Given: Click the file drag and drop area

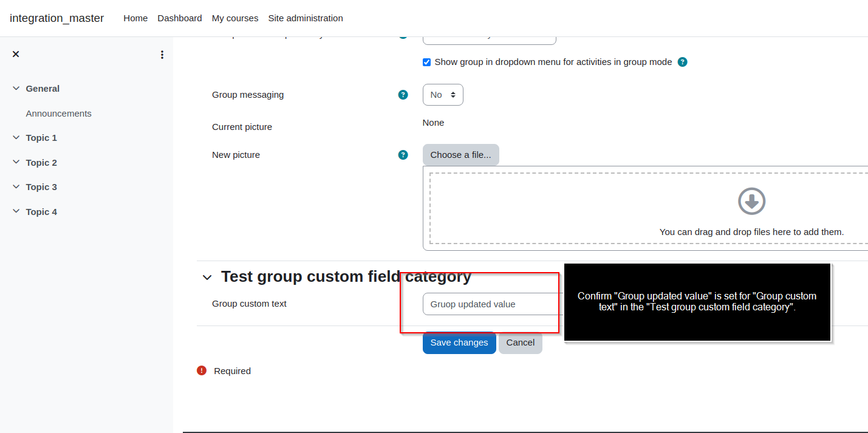Looking at the screenshot, I should click(649, 208).
